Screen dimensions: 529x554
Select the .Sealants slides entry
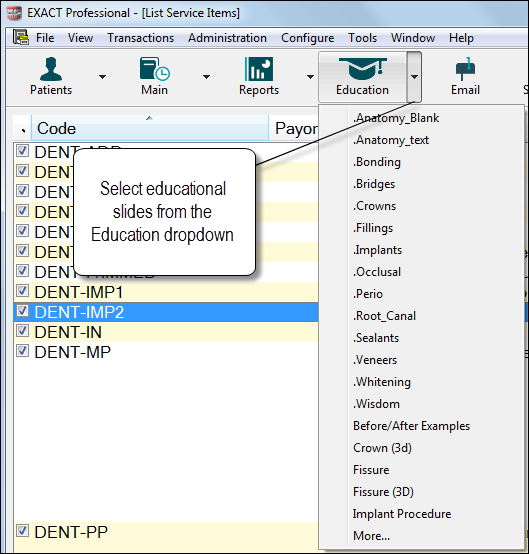pyautogui.click(x=376, y=338)
